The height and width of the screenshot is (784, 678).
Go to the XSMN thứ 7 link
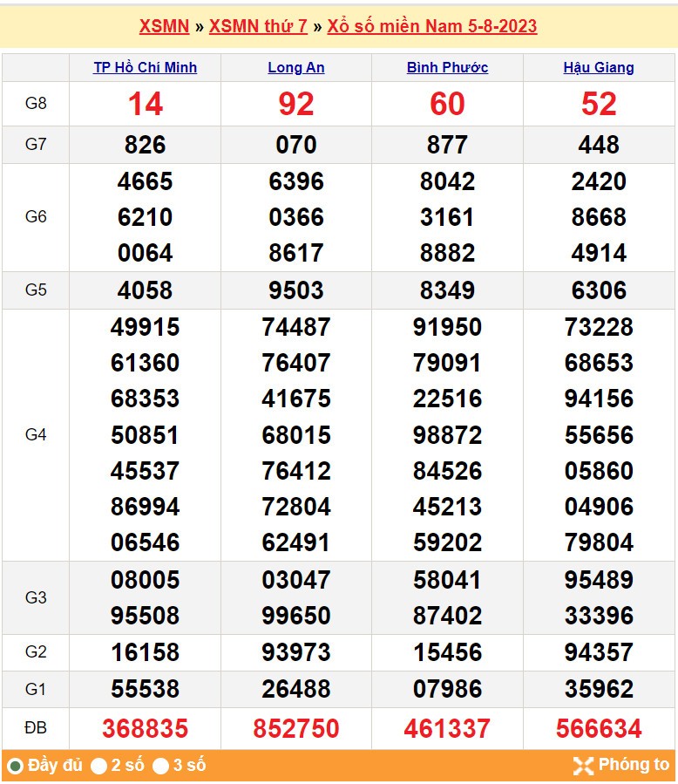pos(258,26)
